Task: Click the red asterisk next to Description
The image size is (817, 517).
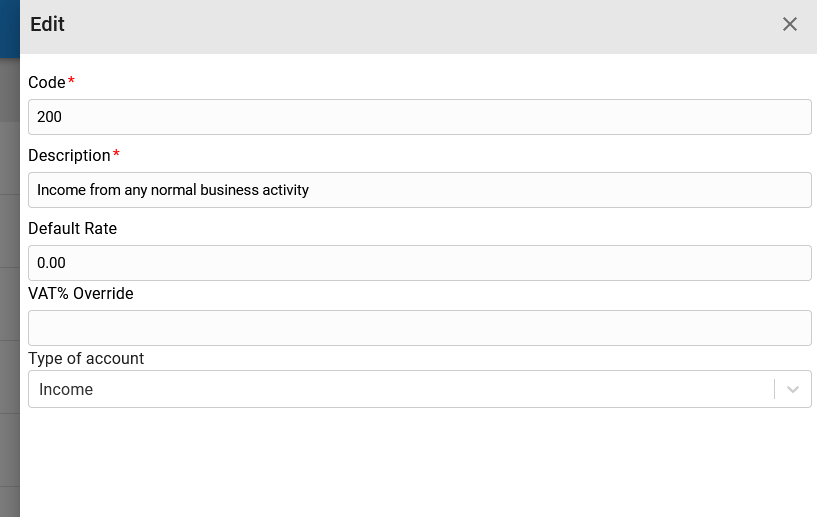Action: (116, 153)
